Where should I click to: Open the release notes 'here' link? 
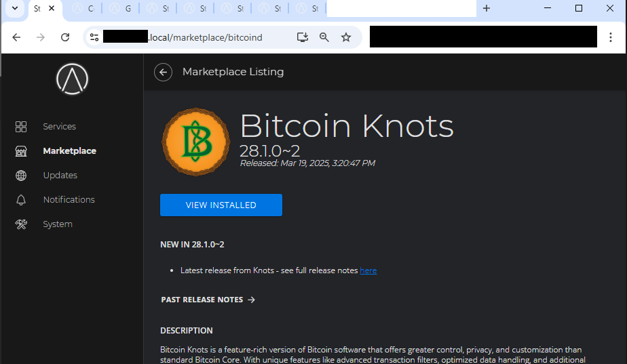368,270
